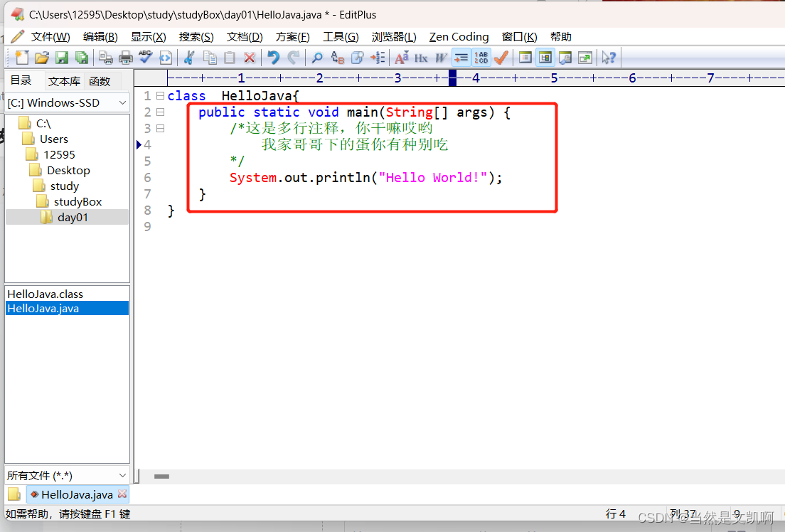Run spell check with the ABC icon
785x532 pixels.
tap(144, 58)
